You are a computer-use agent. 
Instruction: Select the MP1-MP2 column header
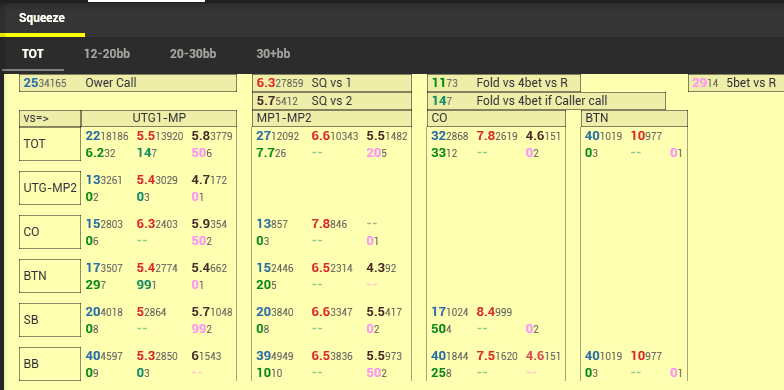(332, 119)
